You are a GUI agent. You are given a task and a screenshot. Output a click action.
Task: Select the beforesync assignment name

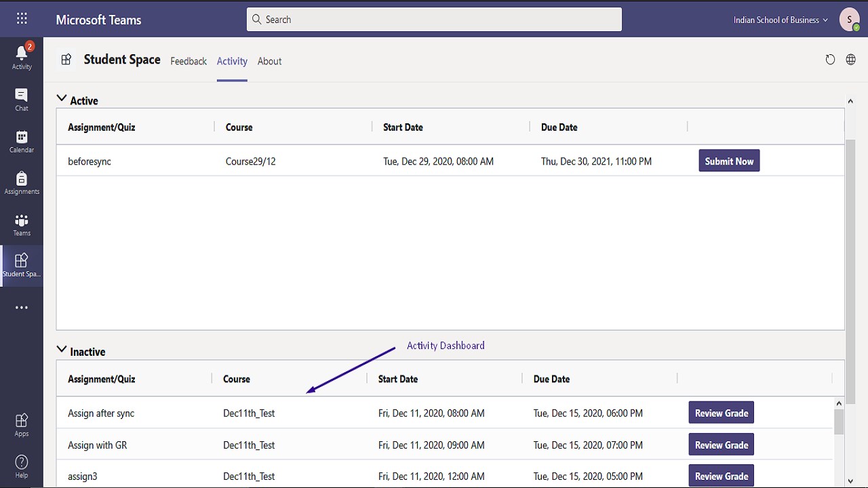[x=90, y=161]
